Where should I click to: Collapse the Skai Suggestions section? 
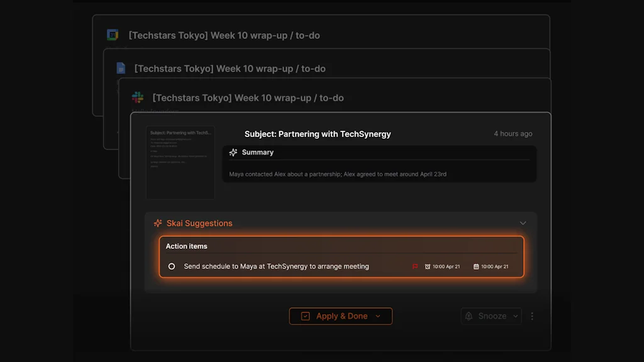(523, 223)
